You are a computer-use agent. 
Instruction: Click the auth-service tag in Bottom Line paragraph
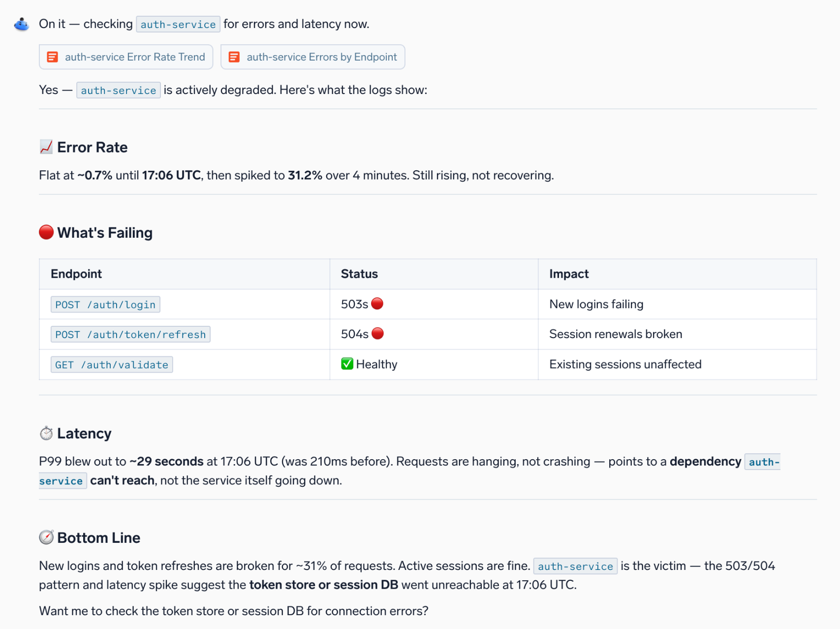575,566
